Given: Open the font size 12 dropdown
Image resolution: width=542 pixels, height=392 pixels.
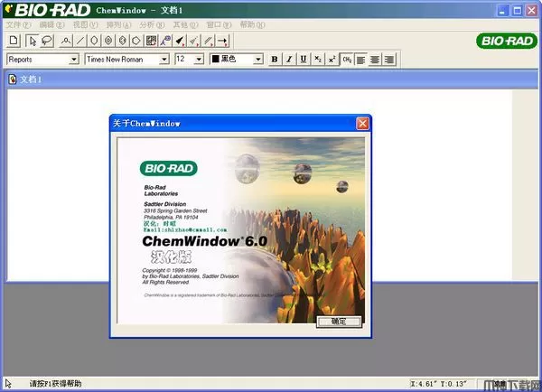Looking at the screenshot, I should (199, 60).
